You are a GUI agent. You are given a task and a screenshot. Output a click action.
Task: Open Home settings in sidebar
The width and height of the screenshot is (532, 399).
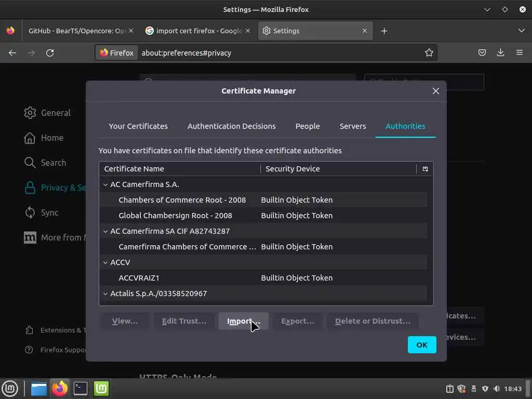[x=44, y=138]
